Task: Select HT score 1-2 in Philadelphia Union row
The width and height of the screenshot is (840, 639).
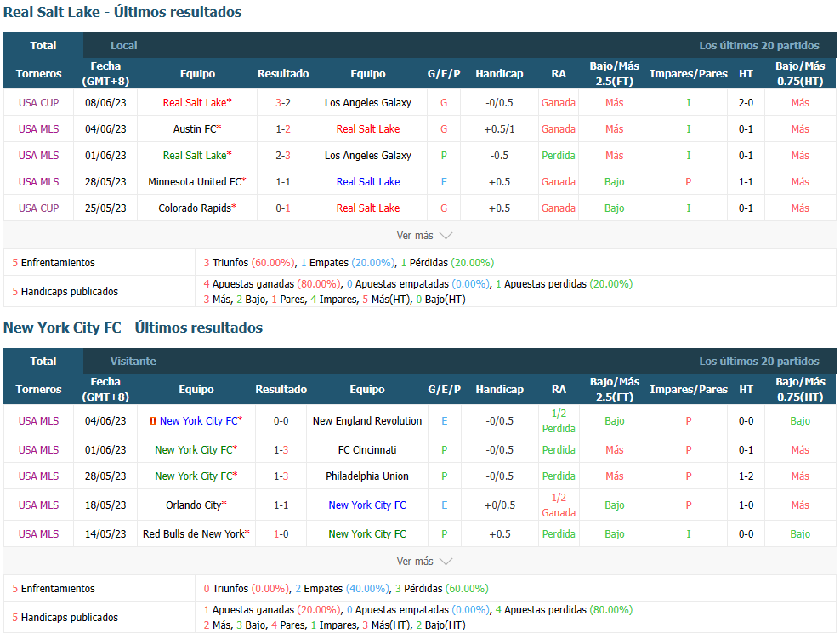Action: tap(746, 476)
